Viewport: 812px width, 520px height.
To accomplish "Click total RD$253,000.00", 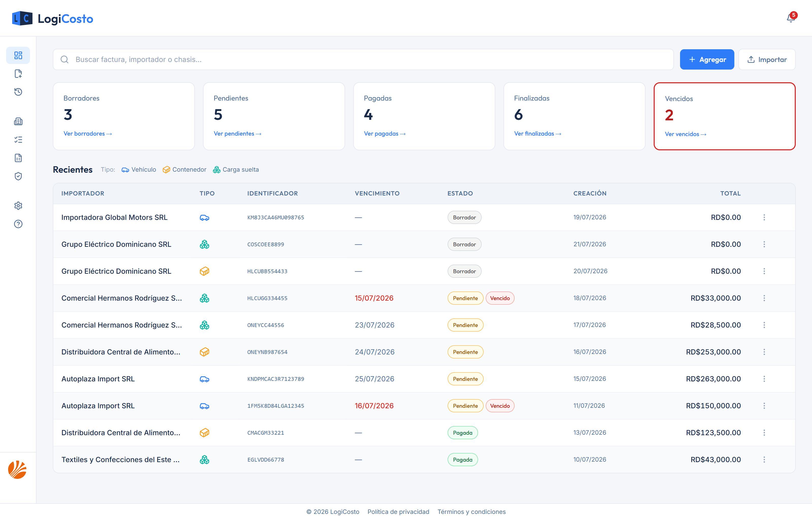I will point(713,352).
